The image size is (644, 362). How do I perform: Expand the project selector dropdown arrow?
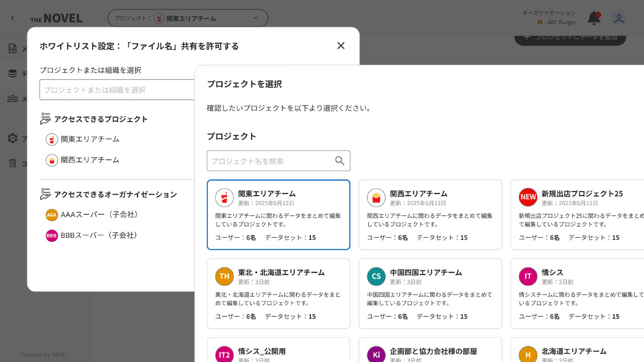pos(256,18)
